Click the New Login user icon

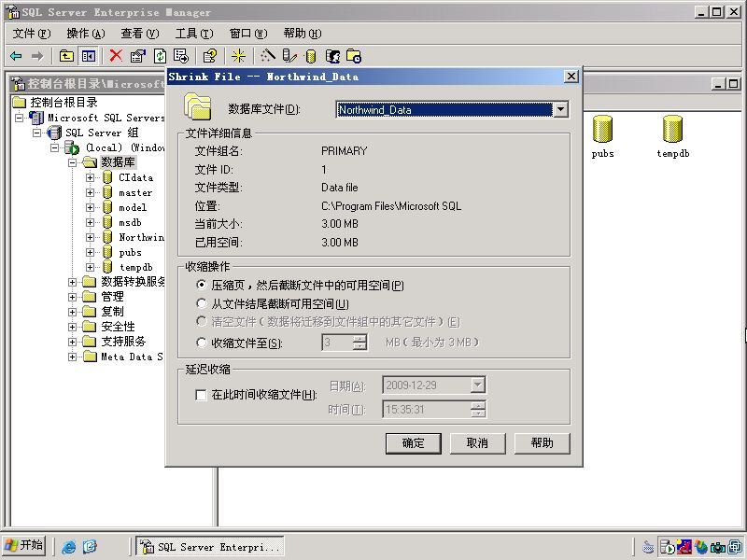tap(333, 56)
